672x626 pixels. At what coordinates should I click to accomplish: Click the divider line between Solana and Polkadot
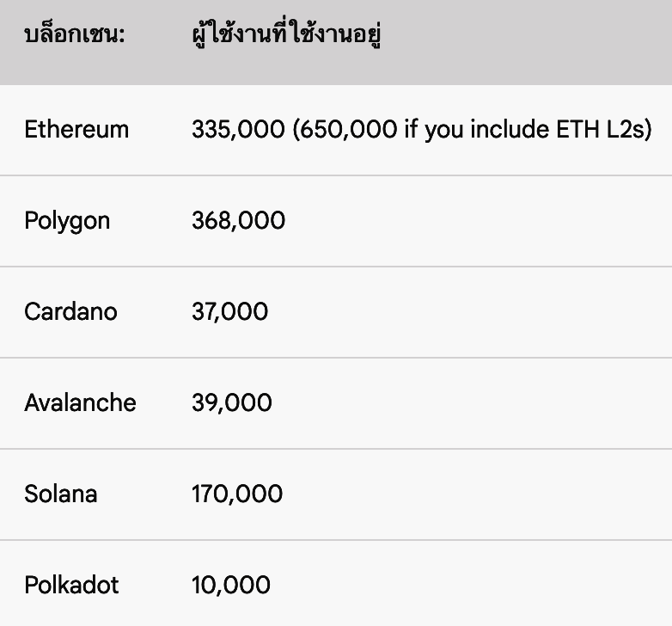336,540
